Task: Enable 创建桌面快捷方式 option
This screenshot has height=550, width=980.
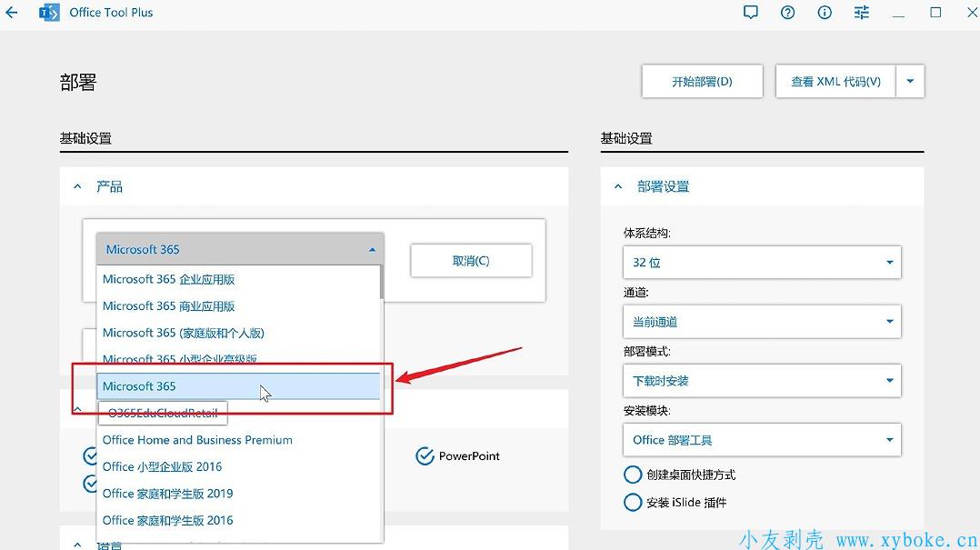Action: click(x=633, y=475)
